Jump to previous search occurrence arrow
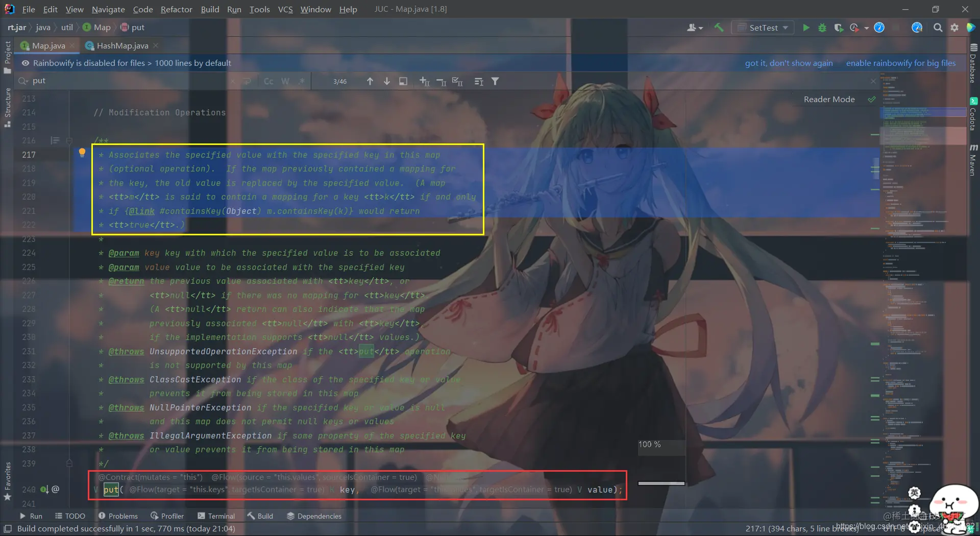The height and width of the screenshot is (536, 980). (x=370, y=81)
